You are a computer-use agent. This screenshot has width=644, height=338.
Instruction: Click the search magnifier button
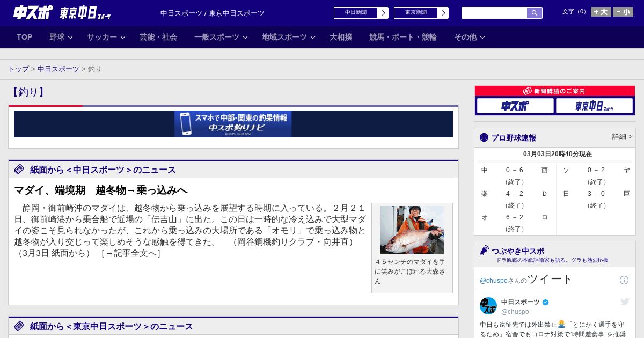[x=535, y=13]
